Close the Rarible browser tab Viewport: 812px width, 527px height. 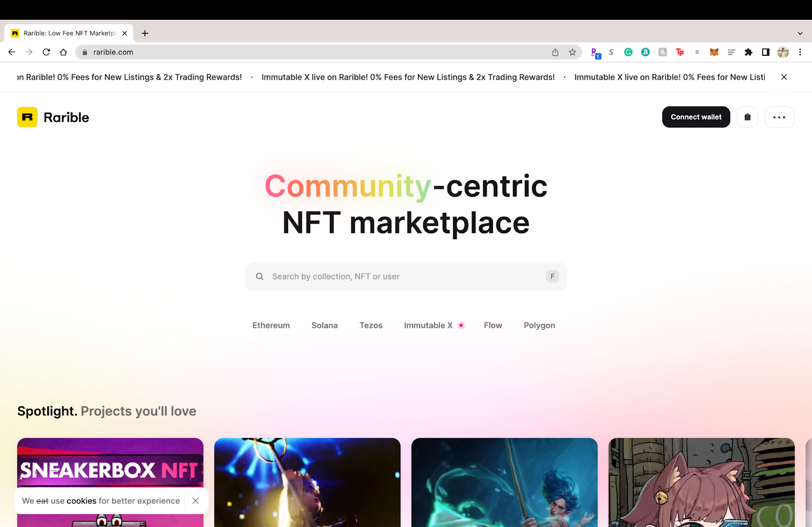[125, 33]
